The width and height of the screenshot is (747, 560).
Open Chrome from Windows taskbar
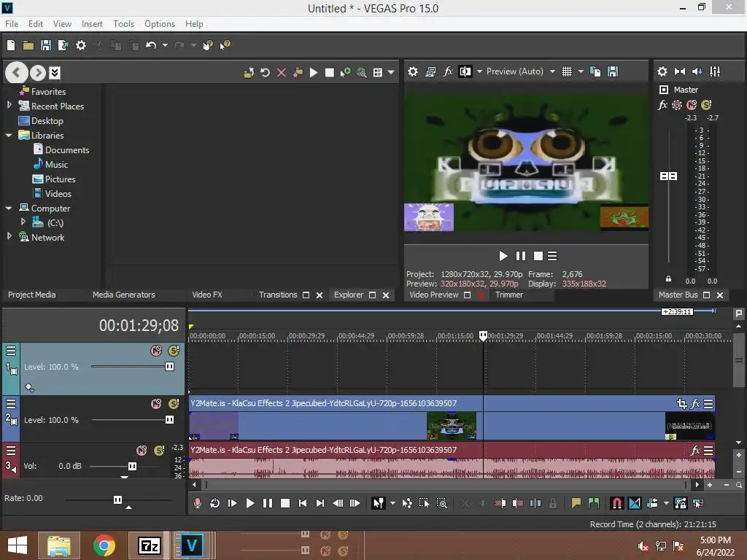(x=104, y=545)
